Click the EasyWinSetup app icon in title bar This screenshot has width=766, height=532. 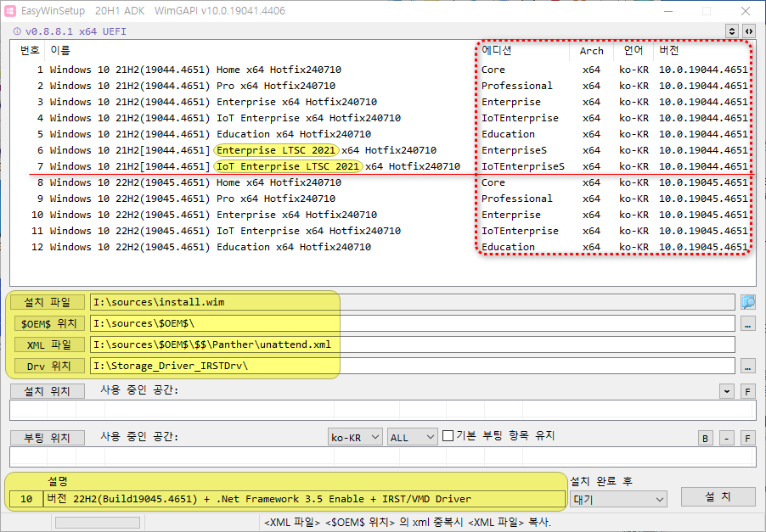tap(10, 11)
